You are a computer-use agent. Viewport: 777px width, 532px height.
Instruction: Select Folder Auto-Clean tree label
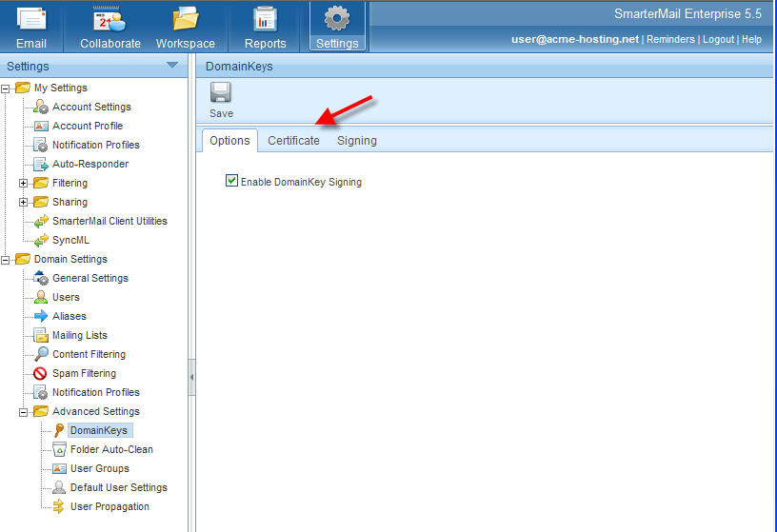[111, 449]
